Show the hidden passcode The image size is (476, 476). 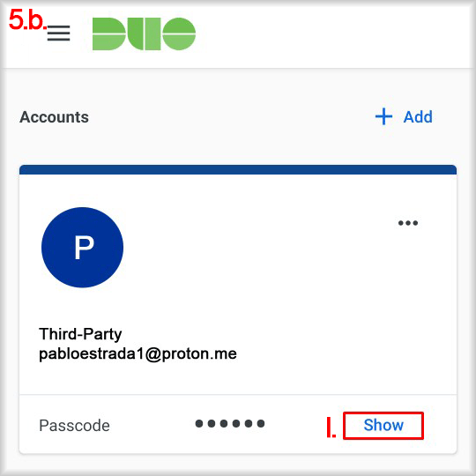click(x=383, y=425)
